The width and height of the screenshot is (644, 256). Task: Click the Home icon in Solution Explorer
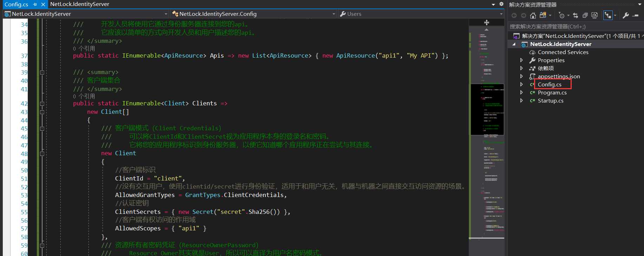tap(533, 15)
